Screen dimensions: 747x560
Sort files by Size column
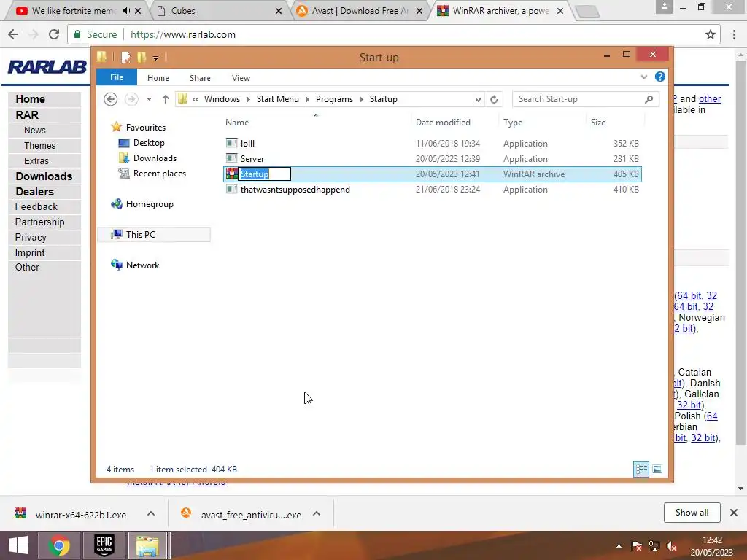pyautogui.click(x=598, y=122)
